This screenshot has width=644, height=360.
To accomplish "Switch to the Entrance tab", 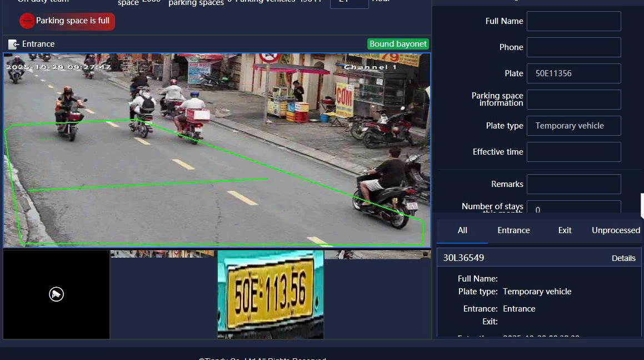I will 513,230.
